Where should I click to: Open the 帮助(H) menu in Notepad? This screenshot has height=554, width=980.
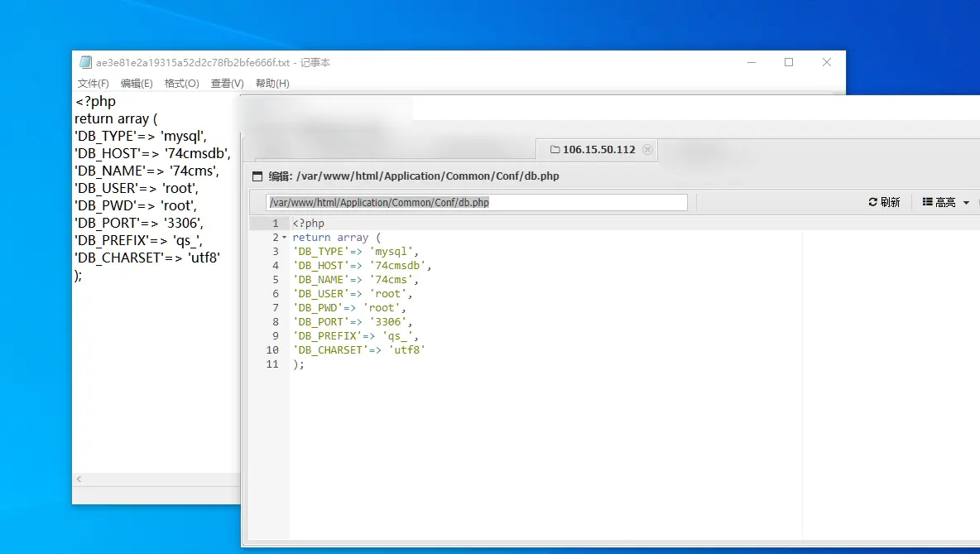click(x=271, y=83)
